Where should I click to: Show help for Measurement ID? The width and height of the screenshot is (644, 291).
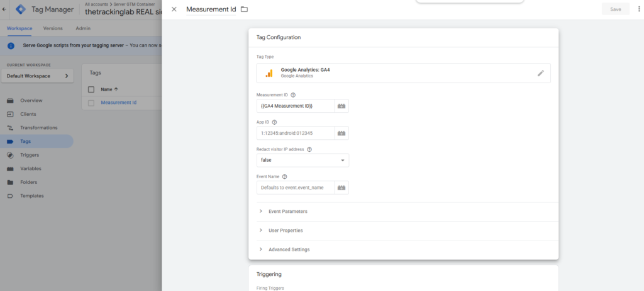[293, 94]
